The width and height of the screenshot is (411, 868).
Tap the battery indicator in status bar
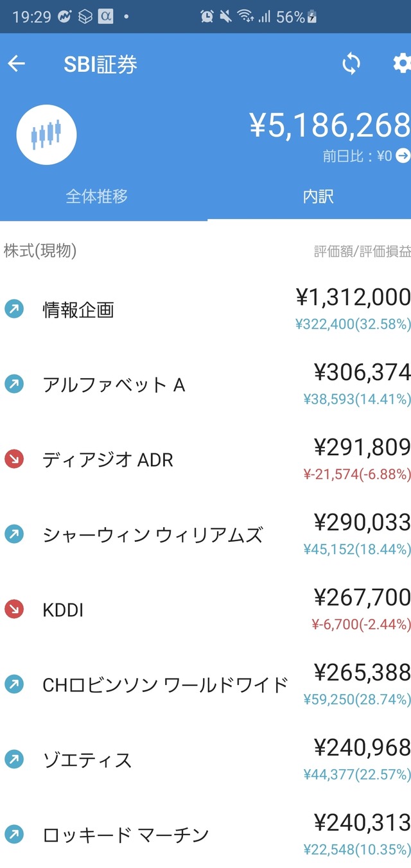(x=313, y=17)
